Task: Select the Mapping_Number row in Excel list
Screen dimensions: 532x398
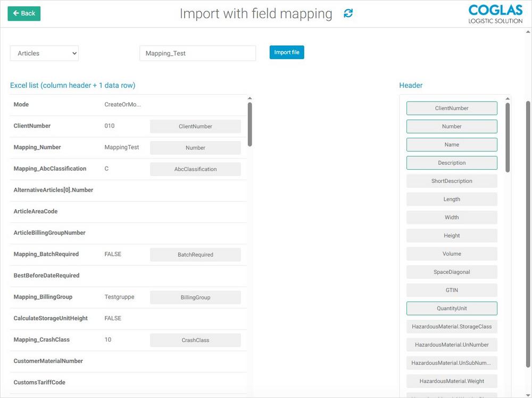Action: [x=37, y=147]
